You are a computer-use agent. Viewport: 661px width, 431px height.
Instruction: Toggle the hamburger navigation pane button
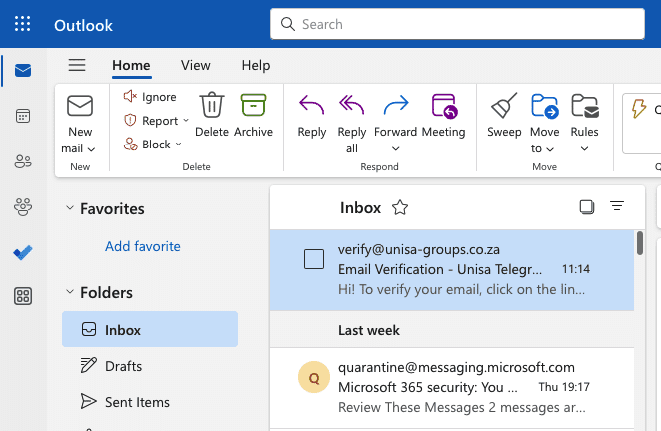point(77,65)
